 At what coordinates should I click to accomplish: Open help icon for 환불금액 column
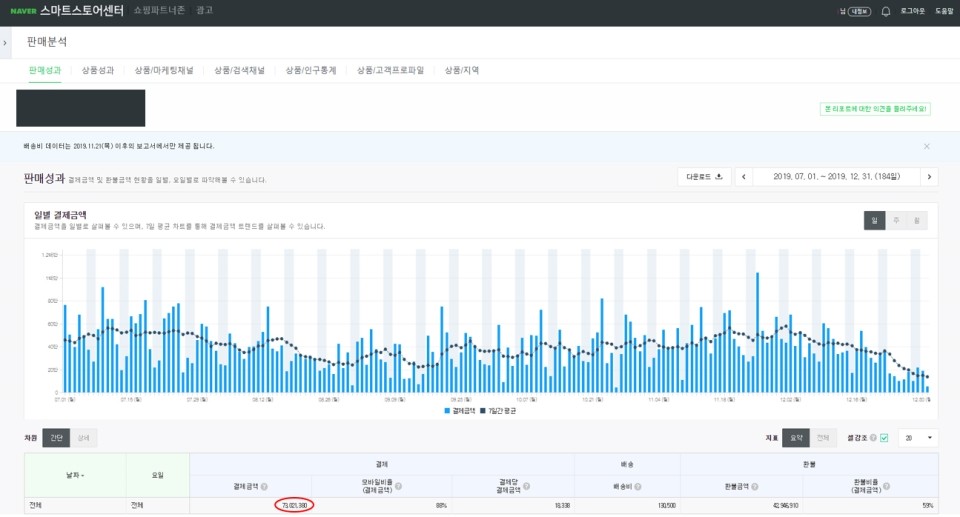755,487
